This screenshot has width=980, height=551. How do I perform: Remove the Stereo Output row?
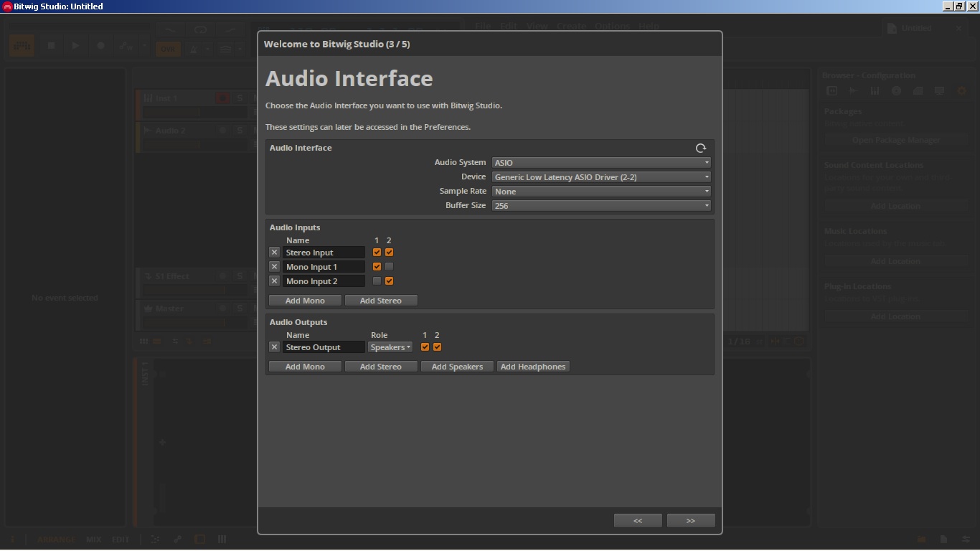274,347
